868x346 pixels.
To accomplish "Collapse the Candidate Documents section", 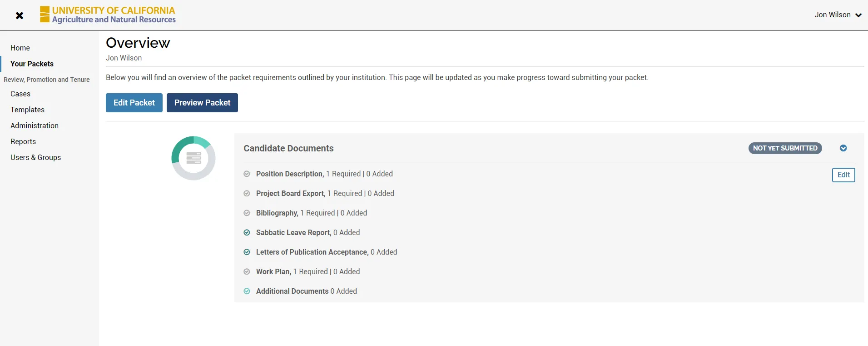I will pos(843,148).
